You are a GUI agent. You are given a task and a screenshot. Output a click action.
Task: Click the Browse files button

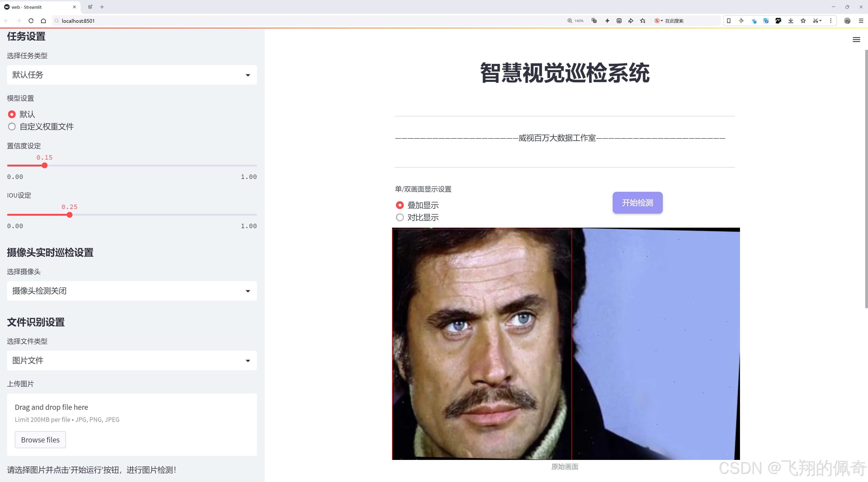click(x=40, y=440)
